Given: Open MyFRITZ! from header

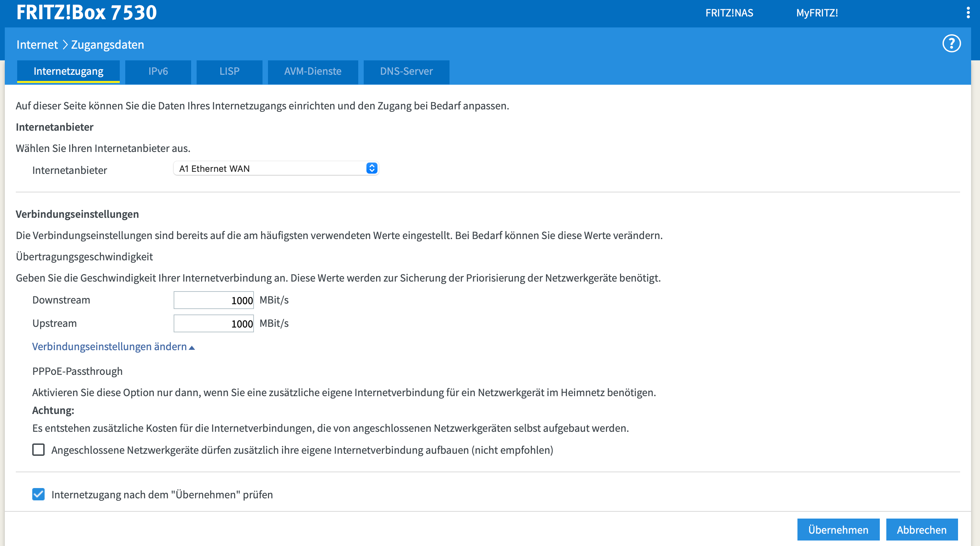Looking at the screenshot, I should pyautogui.click(x=817, y=13).
